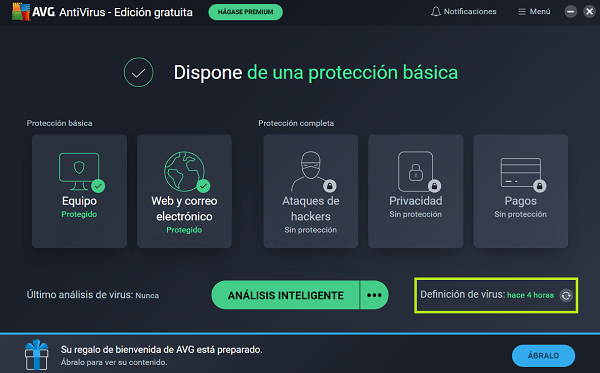Click the 'Protección completa' section label
Image resolution: width=600 pixels, height=373 pixels.
pyautogui.click(x=296, y=123)
